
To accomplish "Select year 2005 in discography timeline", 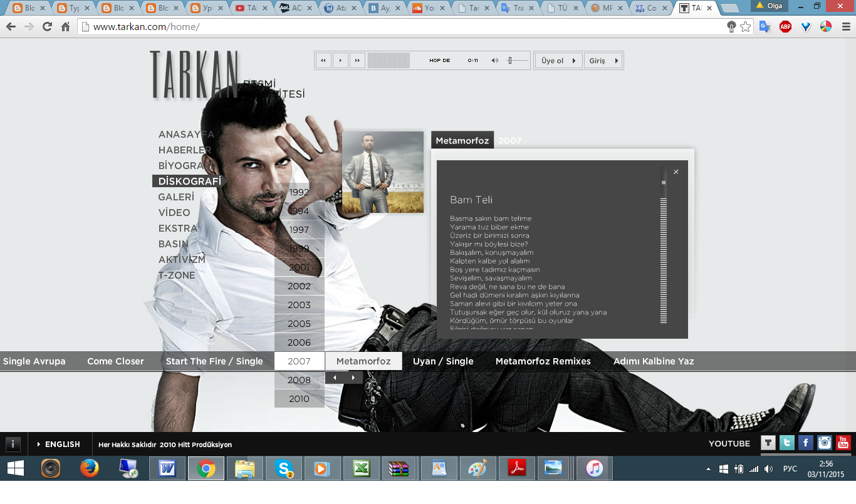I will (300, 324).
